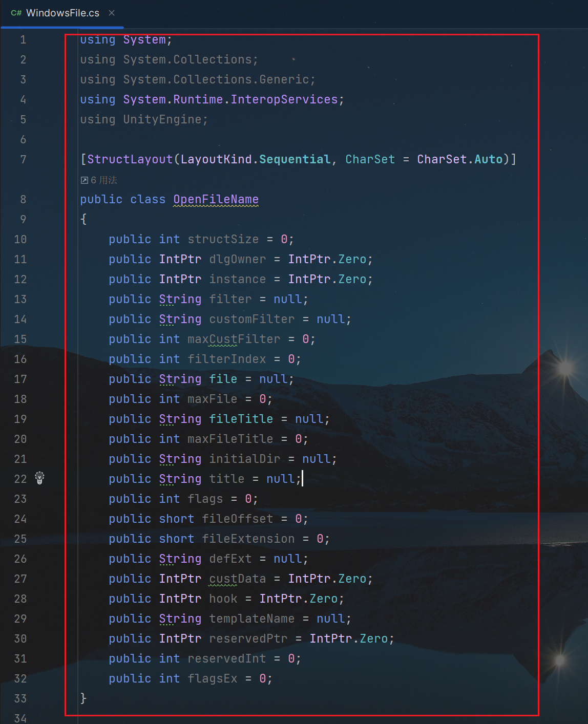The height and width of the screenshot is (724, 588).
Task: Click 'using UnityEngine;' line
Action: point(144,119)
